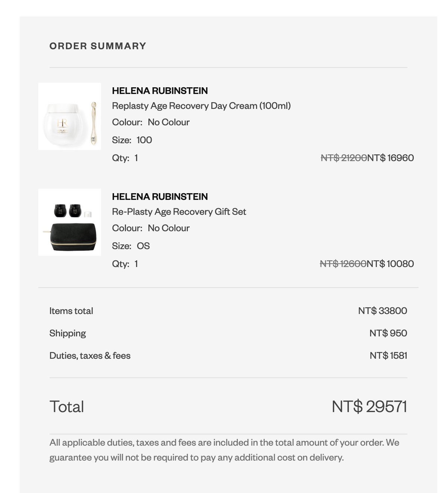Click the NT$ 1581 duties amount
The width and height of the screenshot is (448, 493).
point(388,355)
